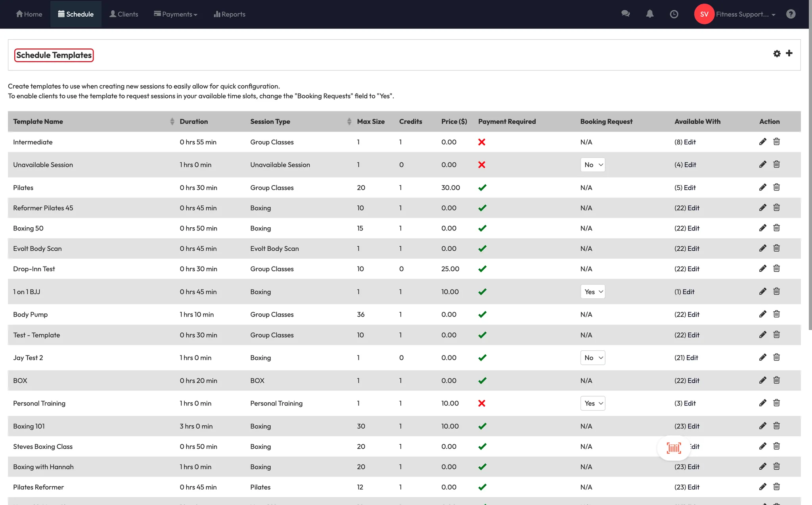
Task: Delete the Body Pump template
Action: (x=776, y=314)
